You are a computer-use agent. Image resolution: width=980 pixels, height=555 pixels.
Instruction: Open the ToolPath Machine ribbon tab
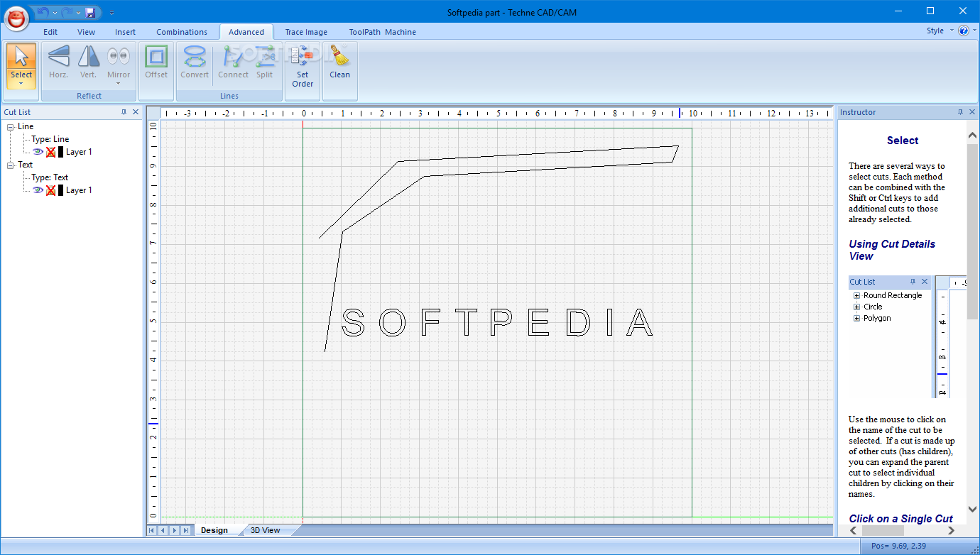[382, 32]
